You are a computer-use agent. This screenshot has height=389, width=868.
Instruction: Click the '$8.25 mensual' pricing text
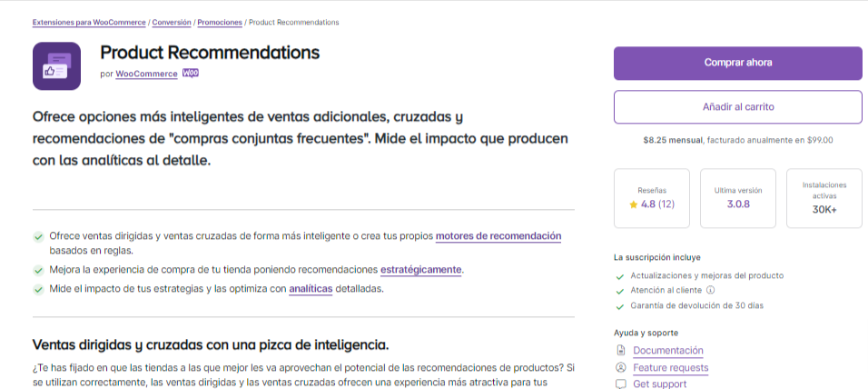pos(672,141)
